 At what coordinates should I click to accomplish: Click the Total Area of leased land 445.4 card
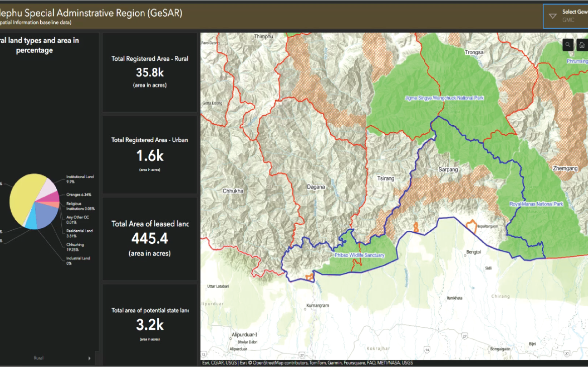150,239
